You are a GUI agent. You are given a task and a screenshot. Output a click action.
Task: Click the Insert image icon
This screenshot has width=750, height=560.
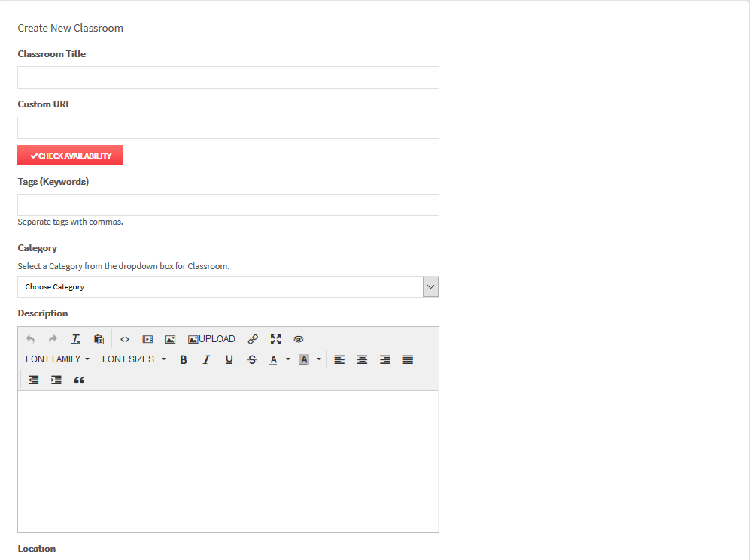170,339
